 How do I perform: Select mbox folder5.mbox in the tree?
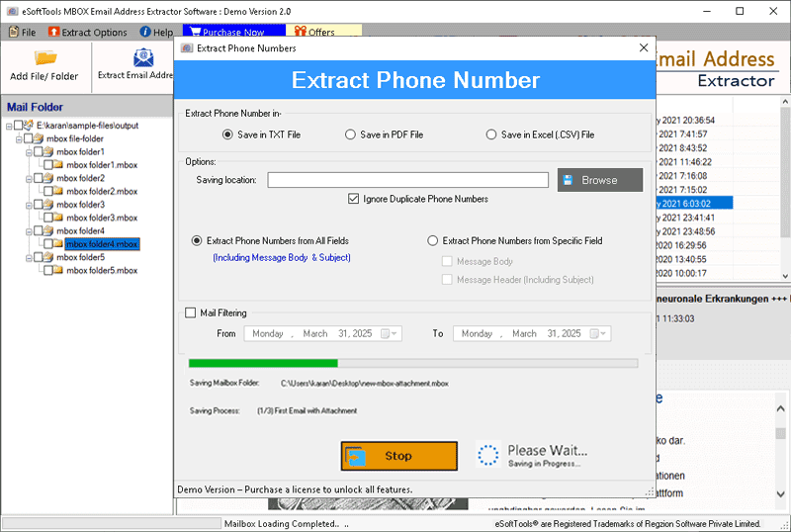pos(102,271)
